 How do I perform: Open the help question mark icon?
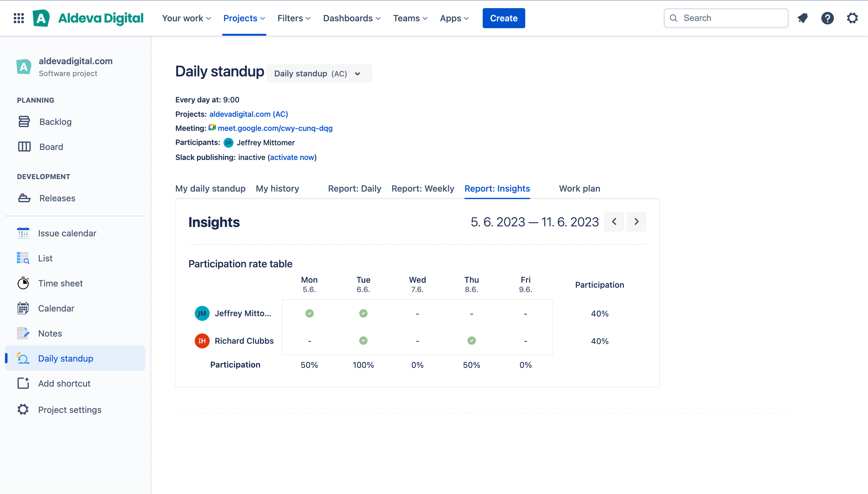(827, 18)
